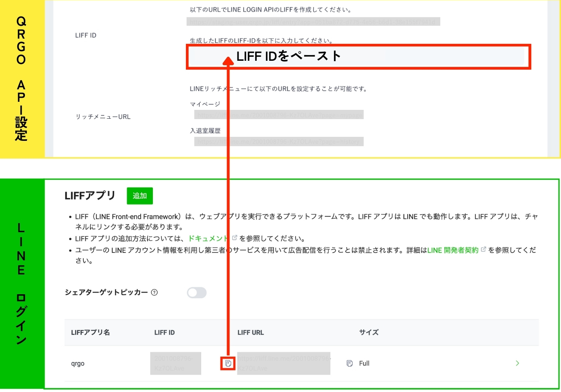Click the LIFFアプリ heading
Screen dimensions: 561x392
[x=90, y=196]
